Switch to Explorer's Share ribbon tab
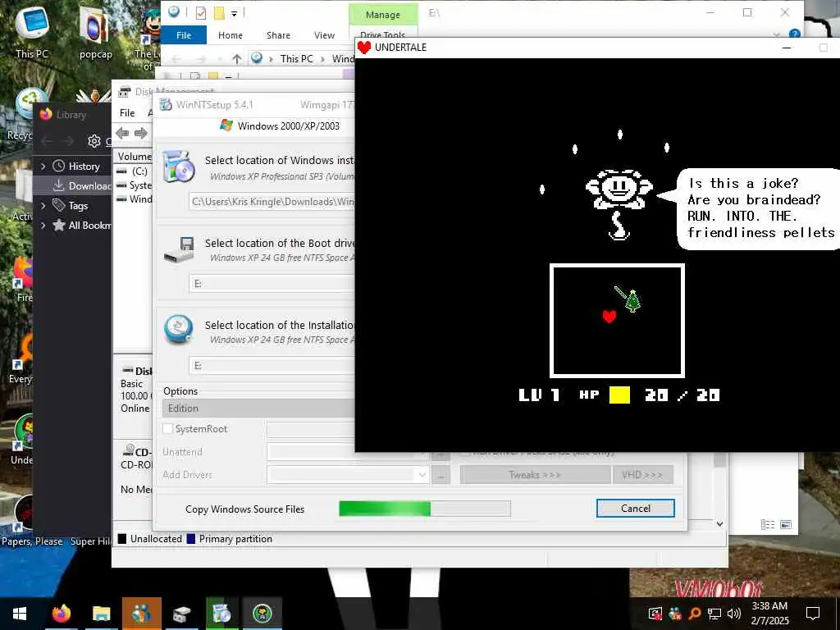Screen dimensions: 840x630 click(279, 34)
